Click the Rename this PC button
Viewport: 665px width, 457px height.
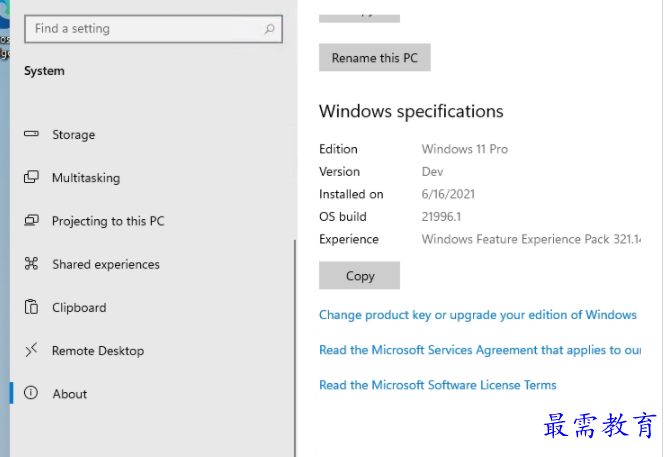(374, 57)
